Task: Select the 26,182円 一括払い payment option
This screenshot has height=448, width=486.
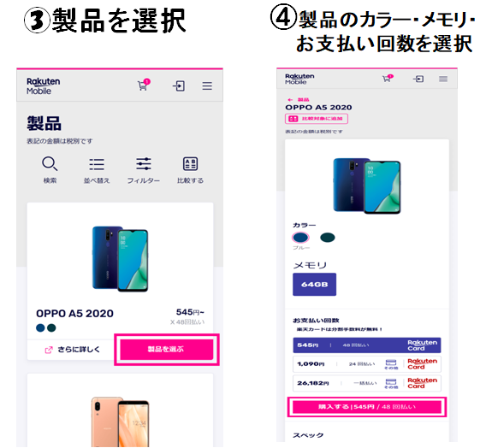Action: pyautogui.click(x=367, y=383)
